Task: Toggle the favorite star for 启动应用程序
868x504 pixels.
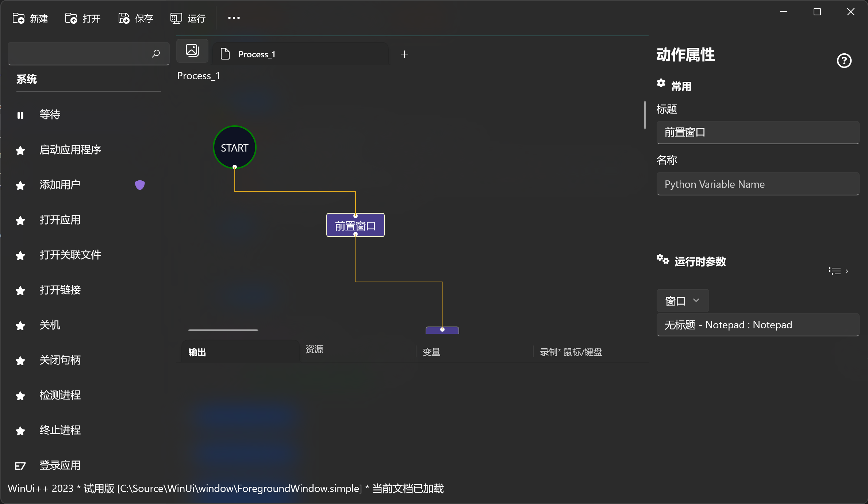Action: click(x=20, y=150)
